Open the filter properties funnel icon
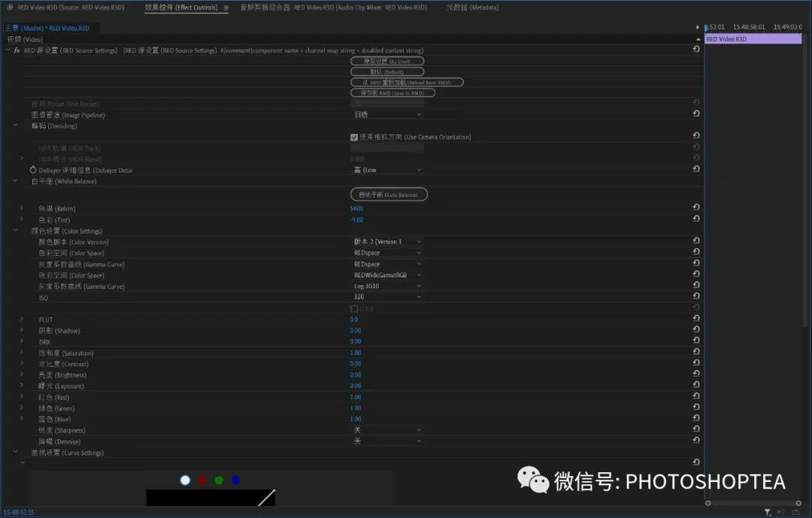This screenshot has width=812, height=518. [768, 512]
